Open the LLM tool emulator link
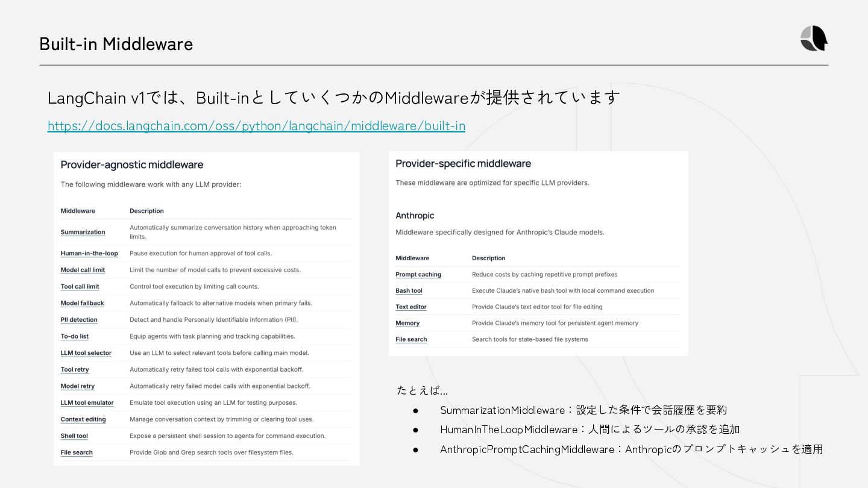This screenshot has width=868, height=488. coord(87,402)
